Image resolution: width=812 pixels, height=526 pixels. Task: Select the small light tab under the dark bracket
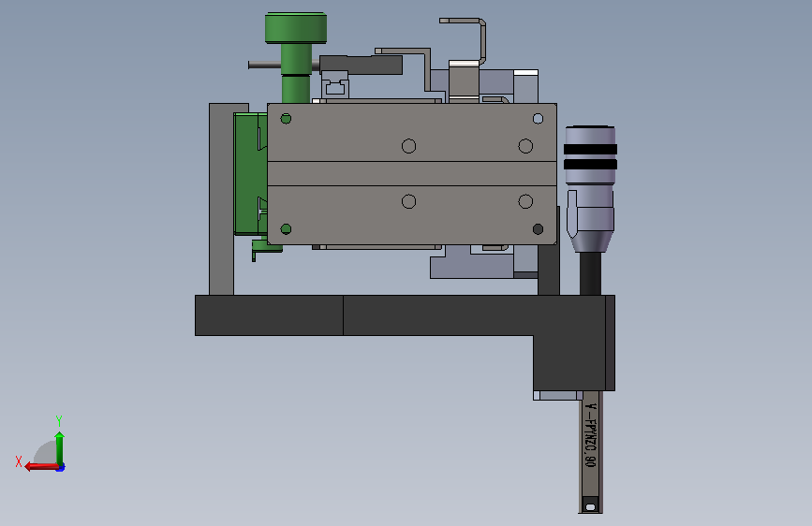coord(558,396)
